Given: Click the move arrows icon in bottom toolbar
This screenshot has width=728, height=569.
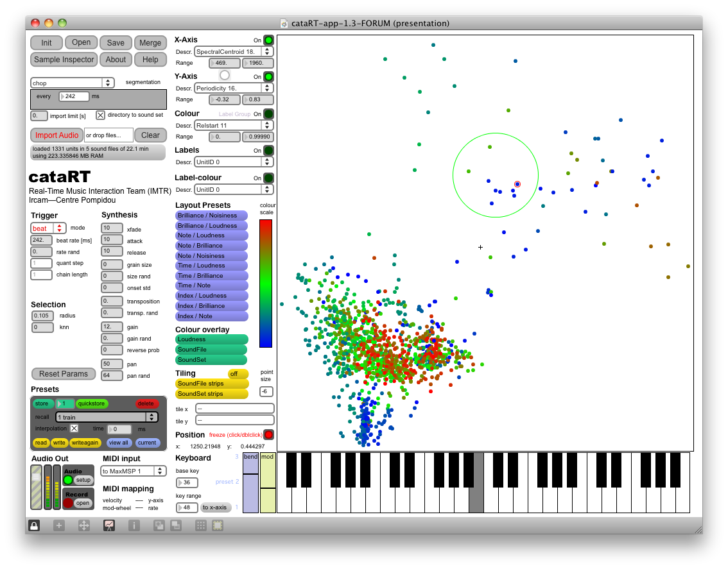Looking at the screenshot, I should (x=84, y=525).
